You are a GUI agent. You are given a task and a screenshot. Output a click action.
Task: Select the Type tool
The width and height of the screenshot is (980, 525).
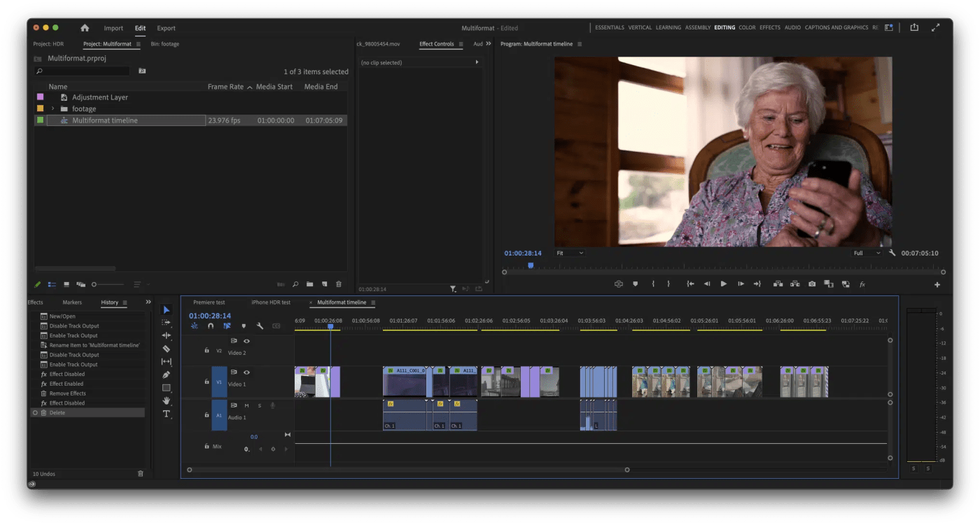pyautogui.click(x=167, y=414)
